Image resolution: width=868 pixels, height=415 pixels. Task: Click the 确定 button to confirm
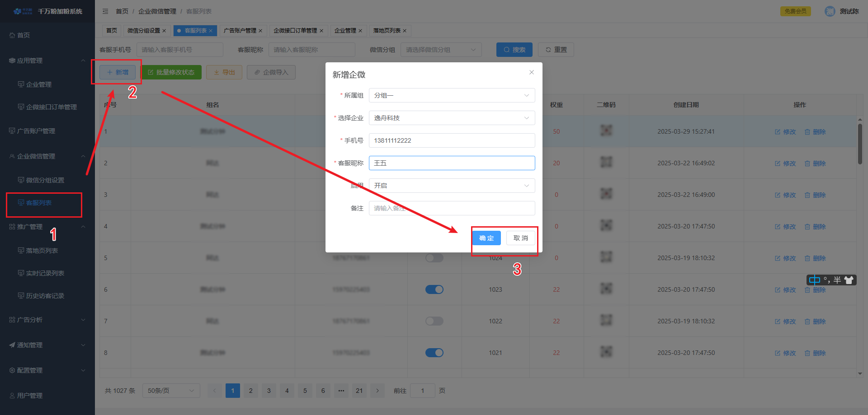(x=486, y=238)
